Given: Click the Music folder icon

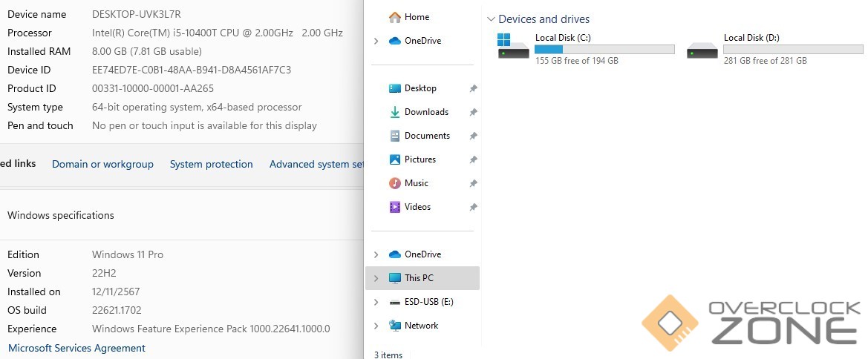Looking at the screenshot, I should [395, 183].
